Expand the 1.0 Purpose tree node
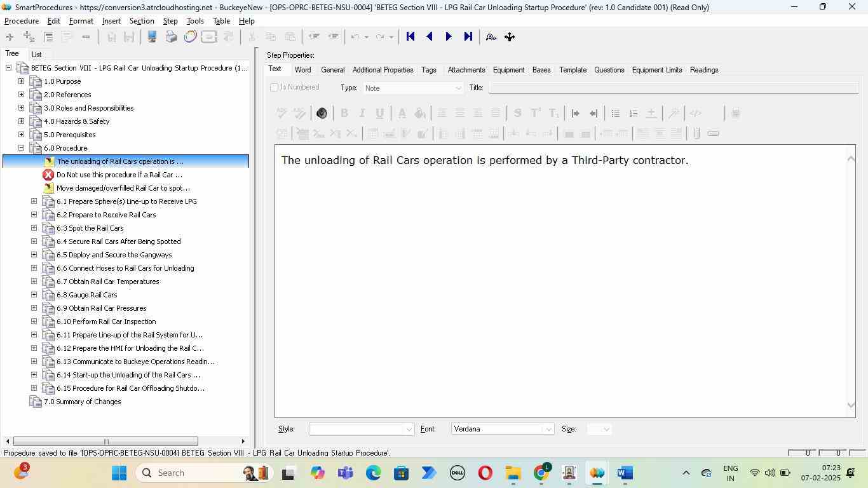The width and height of the screenshot is (868, 488). point(21,81)
